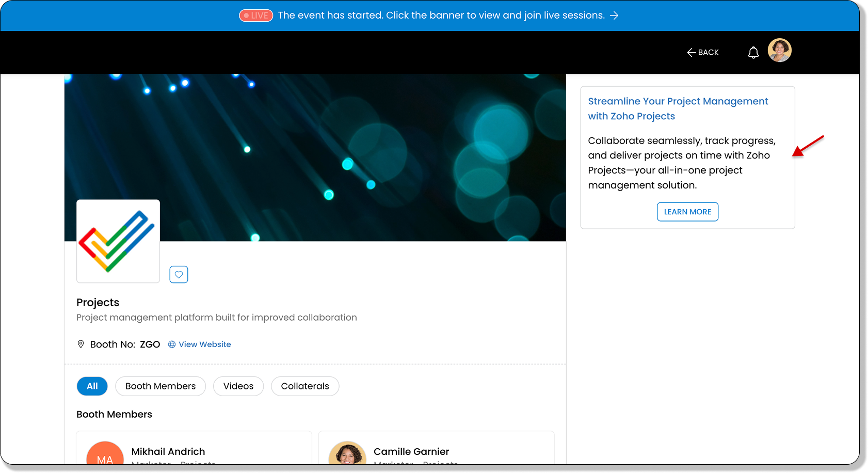Click the LEARN MORE button
The height and width of the screenshot is (473, 868).
[687, 212]
